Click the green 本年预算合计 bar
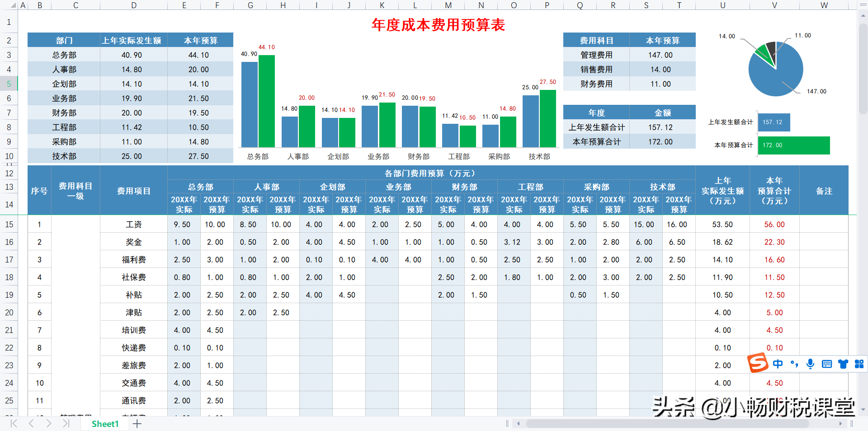The height and width of the screenshot is (431, 868). point(793,145)
